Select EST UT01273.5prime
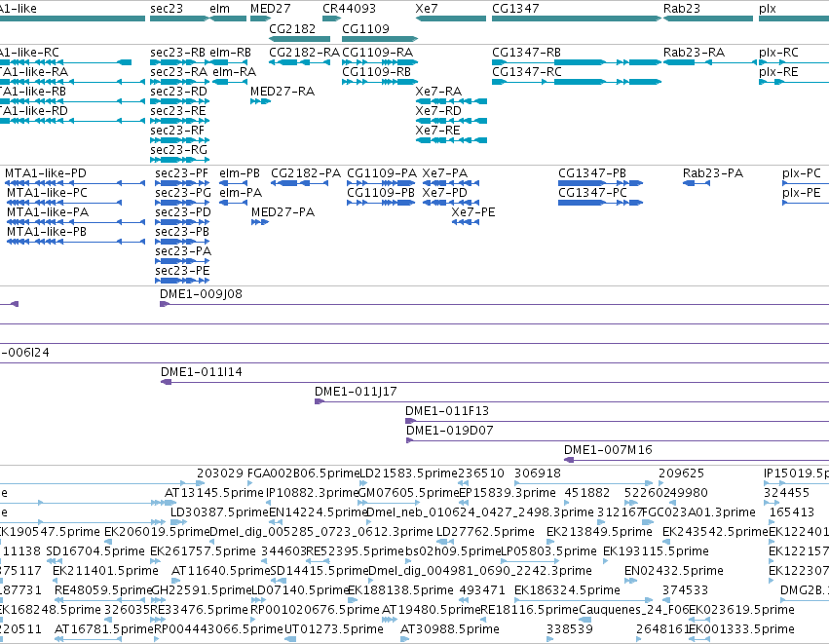829x644 pixels. coord(333,628)
